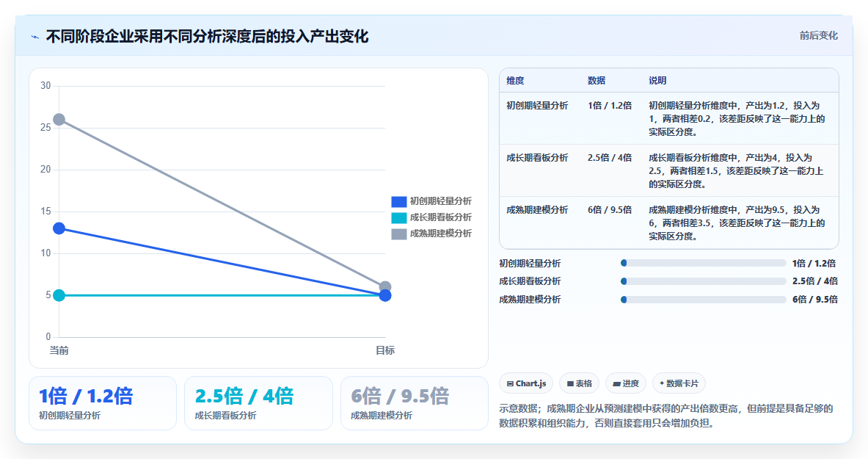Toggle 成长期看板分析 legend cyan swatch
Viewport: 868px width, 459px height.
pyautogui.click(x=398, y=217)
